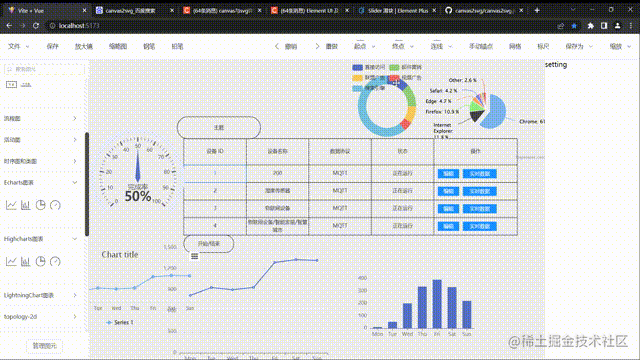Open the 文件 dropdown menu
This screenshot has height=360, width=640.
click(18, 46)
